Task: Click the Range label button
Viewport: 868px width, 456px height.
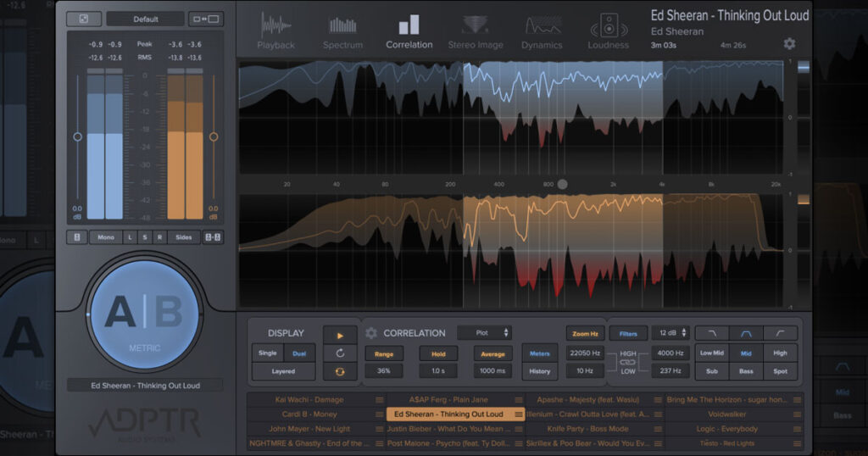Action: [x=384, y=354]
